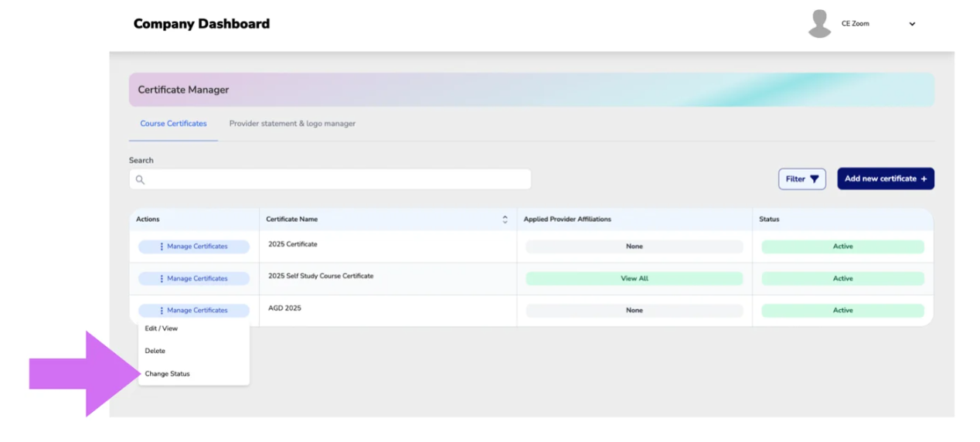
Task: Open the Course Certificates tab
Action: 173,124
